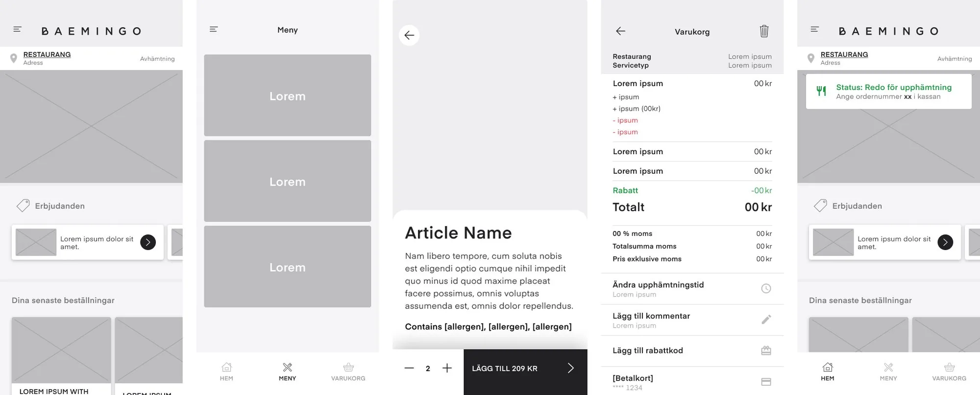Increase article quantity with the plus icon
Viewport: 980px width, 395px height.
[x=447, y=368]
